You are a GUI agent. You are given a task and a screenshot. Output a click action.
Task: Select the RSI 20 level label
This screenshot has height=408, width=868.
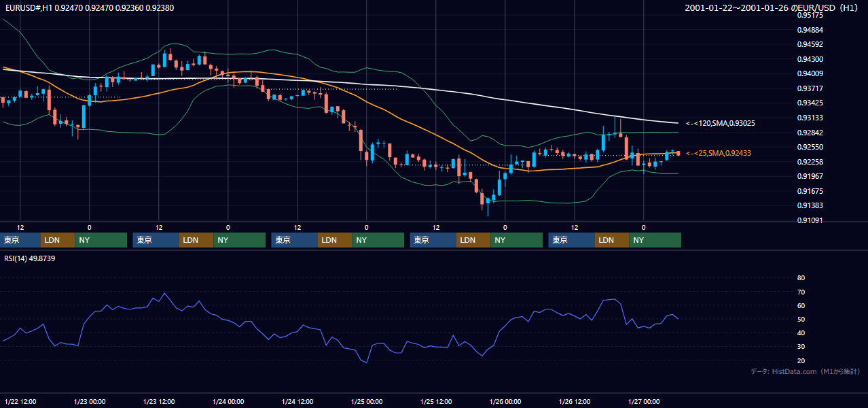(801, 360)
